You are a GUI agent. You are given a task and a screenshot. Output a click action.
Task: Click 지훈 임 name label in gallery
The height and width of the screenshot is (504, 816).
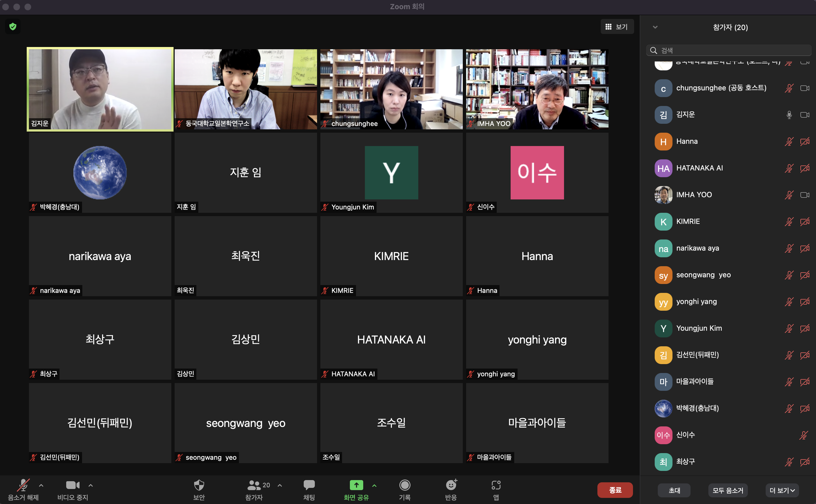(186, 207)
